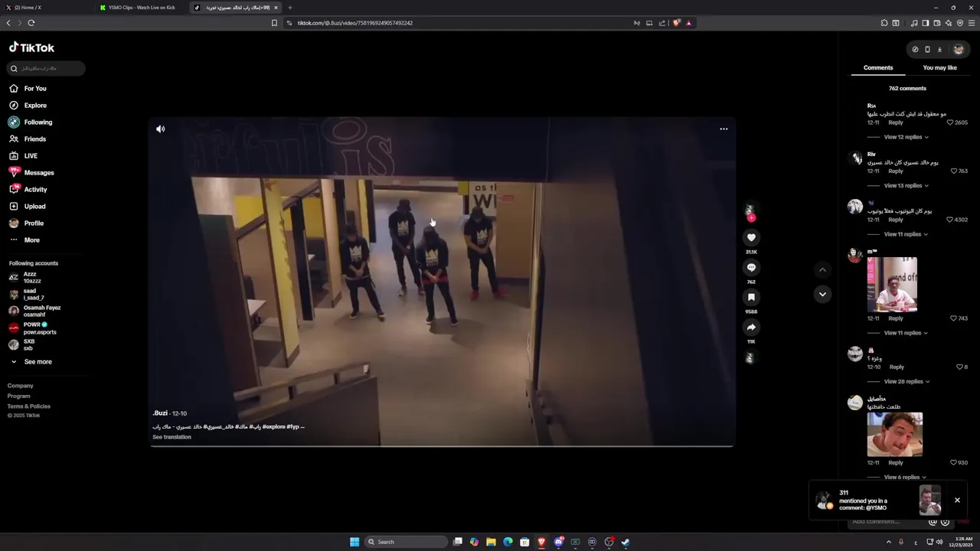The width and height of the screenshot is (980, 551).
Task: Open video options three-dot menu
Action: (724, 129)
